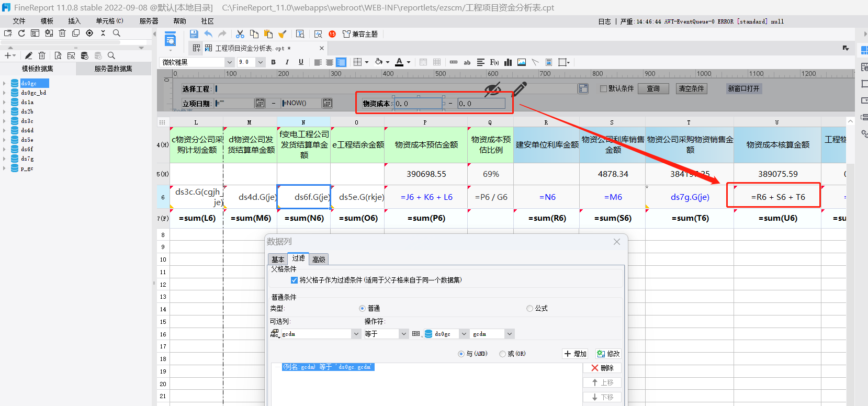The width and height of the screenshot is (868, 406).
Task: Edit selected dataset with pencil icon
Action: click(x=28, y=55)
